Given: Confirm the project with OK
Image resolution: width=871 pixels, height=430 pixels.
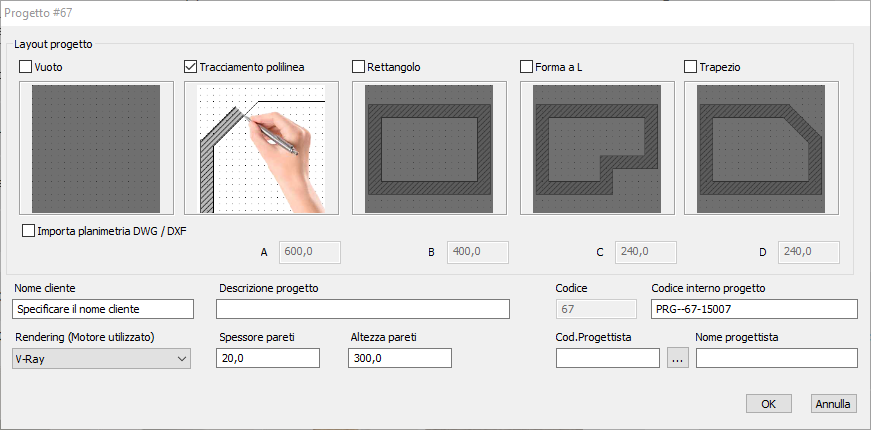Looking at the screenshot, I should point(769,404).
